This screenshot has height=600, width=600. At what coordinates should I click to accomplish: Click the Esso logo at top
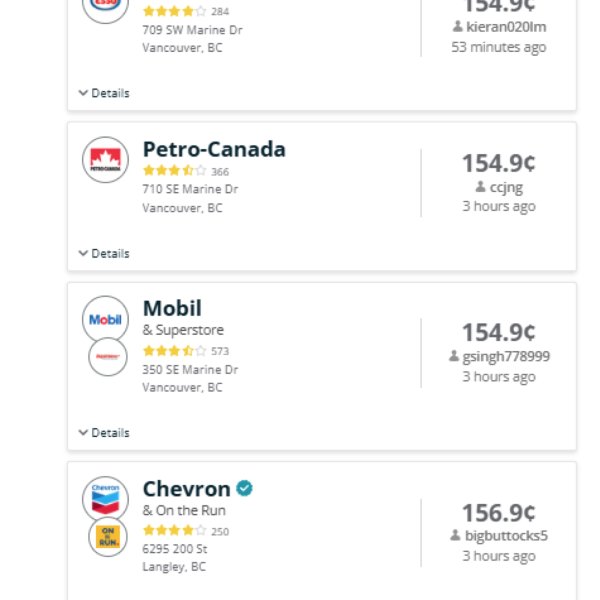click(x=105, y=5)
